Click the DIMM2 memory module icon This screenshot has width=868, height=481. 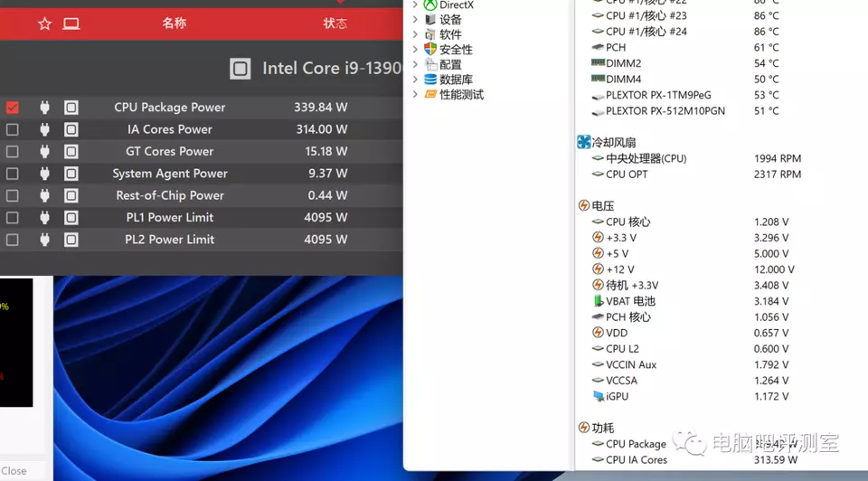tap(598, 63)
